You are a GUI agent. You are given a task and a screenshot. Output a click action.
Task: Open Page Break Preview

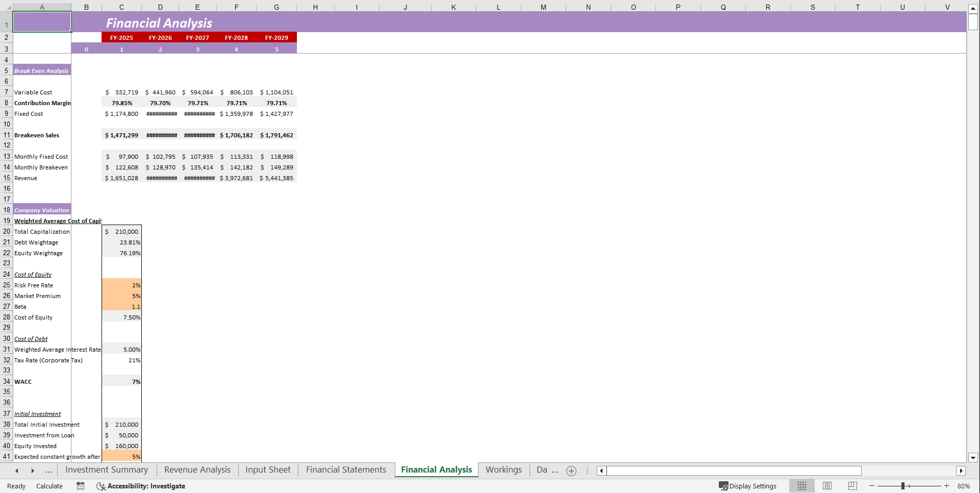click(851, 486)
